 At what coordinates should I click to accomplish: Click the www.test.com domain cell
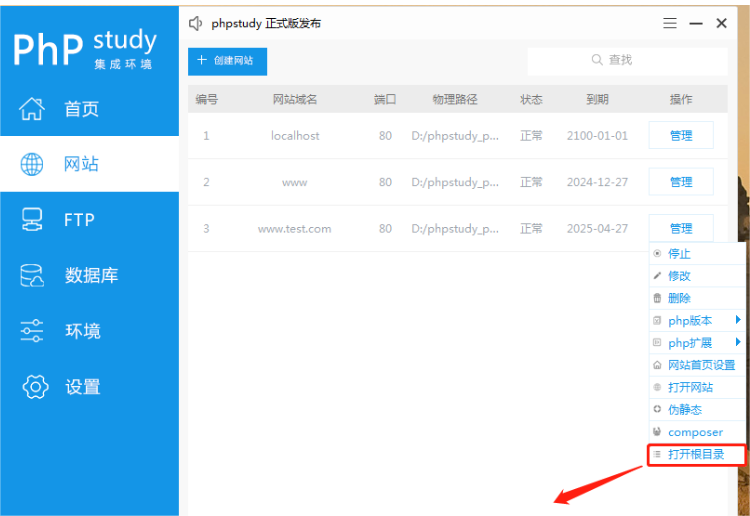point(295,229)
